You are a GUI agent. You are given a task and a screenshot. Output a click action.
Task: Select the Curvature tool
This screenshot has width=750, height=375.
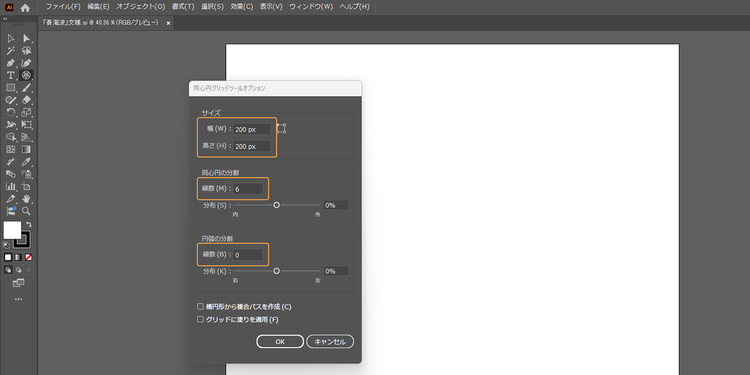(26, 63)
